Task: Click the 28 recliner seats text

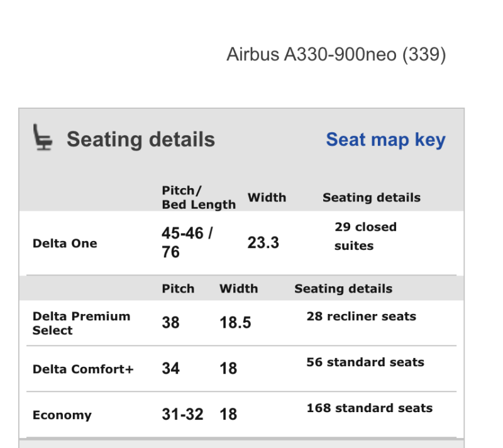Action: [361, 316]
